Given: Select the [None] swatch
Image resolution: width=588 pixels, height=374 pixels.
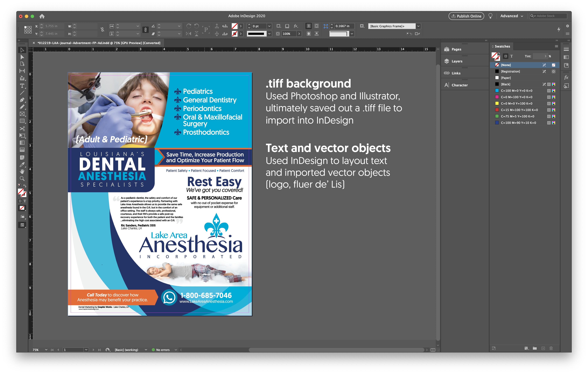Looking at the screenshot, I should tap(525, 65).
